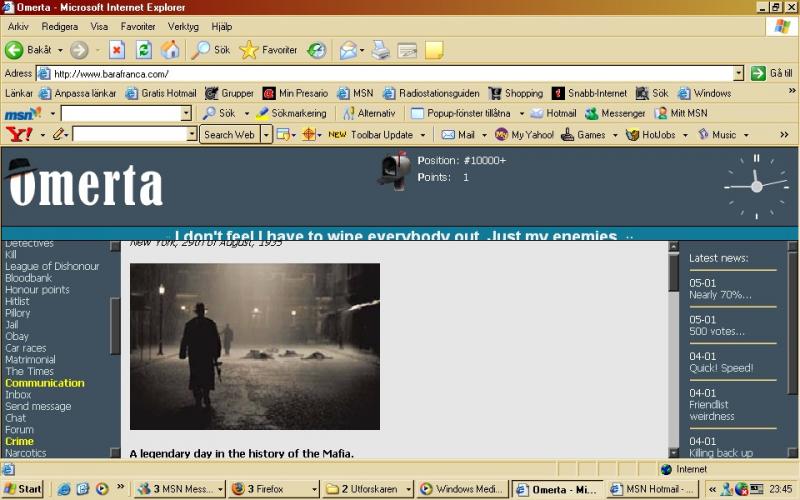Click the mailbox icon in Omerta header
Image resolution: width=800 pixels, height=500 pixels.
394,169
